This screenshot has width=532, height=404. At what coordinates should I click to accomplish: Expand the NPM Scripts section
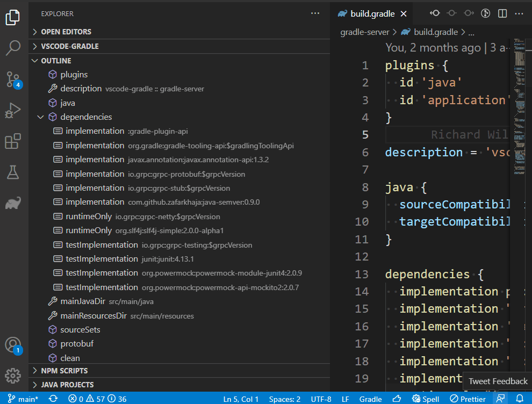(179, 370)
